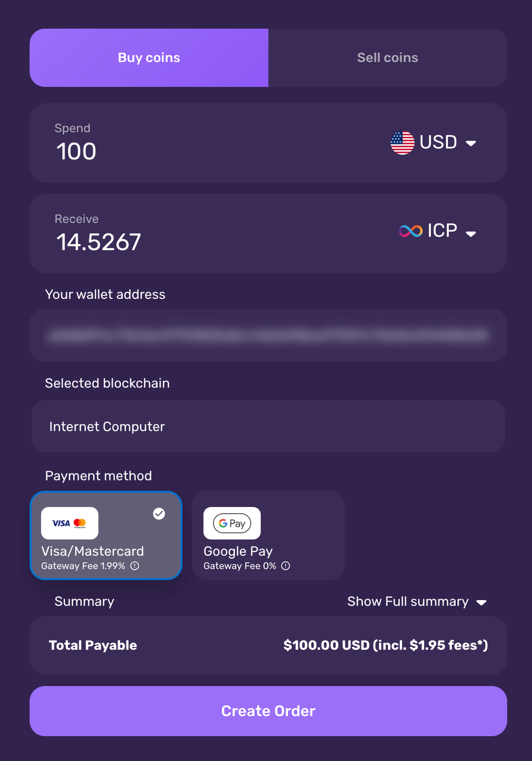Click info icon beside Gateway Fee 0%
532x761 pixels.
(x=286, y=566)
